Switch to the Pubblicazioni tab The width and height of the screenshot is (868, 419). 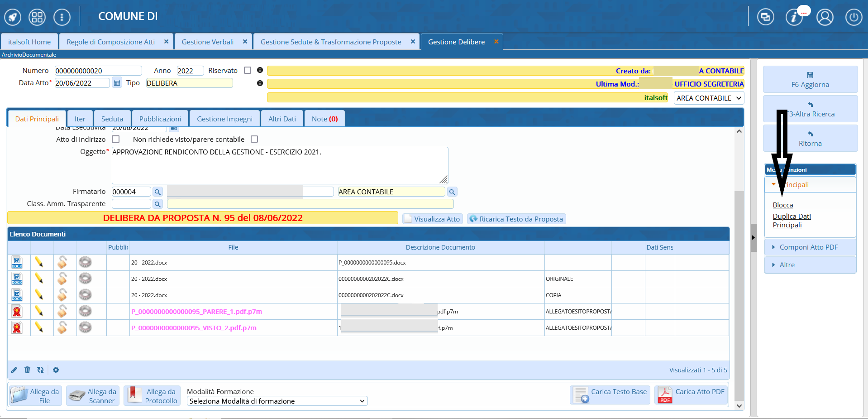point(160,119)
